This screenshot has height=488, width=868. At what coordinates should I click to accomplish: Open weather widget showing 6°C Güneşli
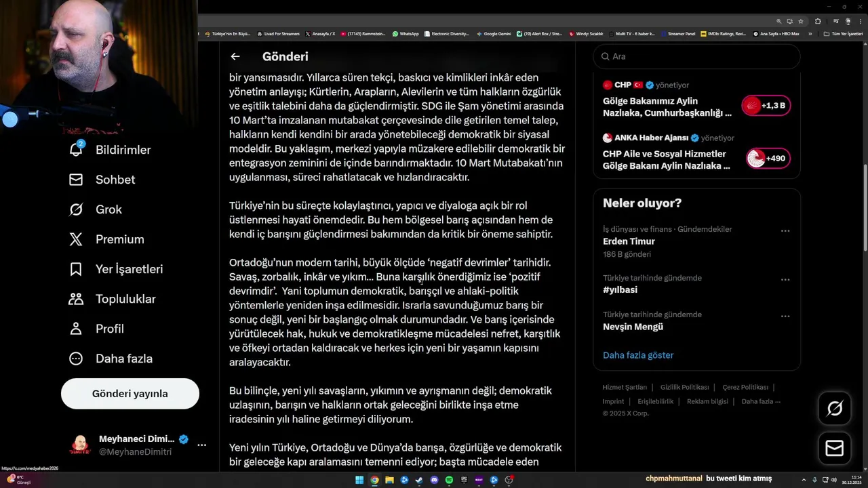coord(18,480)
